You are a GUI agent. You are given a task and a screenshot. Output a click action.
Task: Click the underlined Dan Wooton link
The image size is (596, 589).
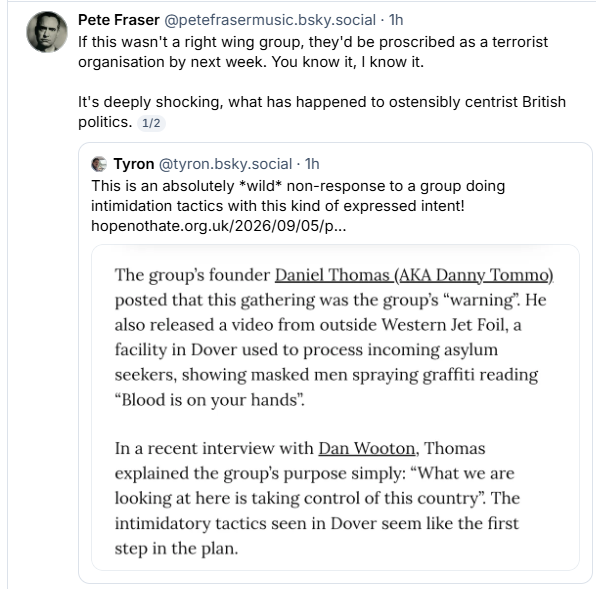point(366,448)
